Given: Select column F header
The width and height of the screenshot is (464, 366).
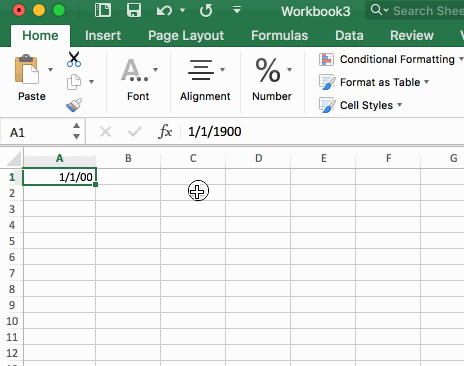Looking at the screenshot, I should tap(388, 158).
